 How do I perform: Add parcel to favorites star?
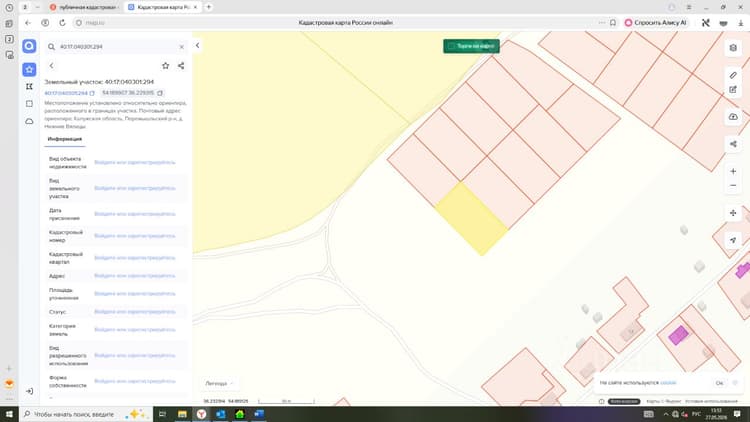tap(165, 66)
